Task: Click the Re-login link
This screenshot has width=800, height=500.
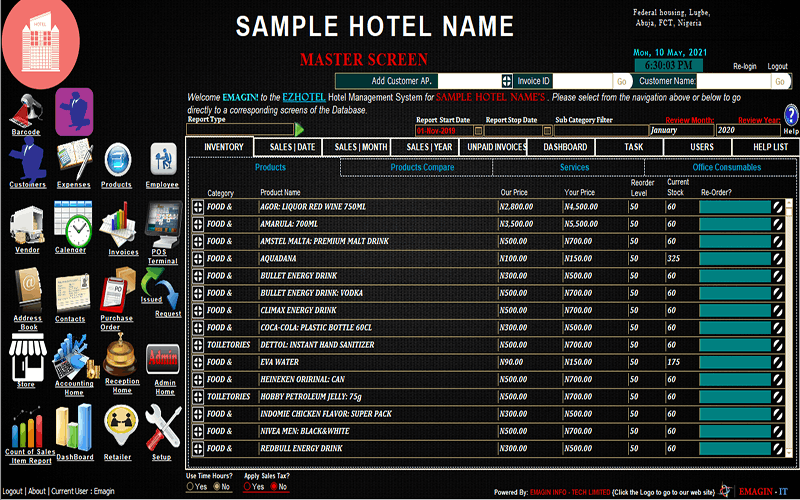Action: [x=744, y=66]
